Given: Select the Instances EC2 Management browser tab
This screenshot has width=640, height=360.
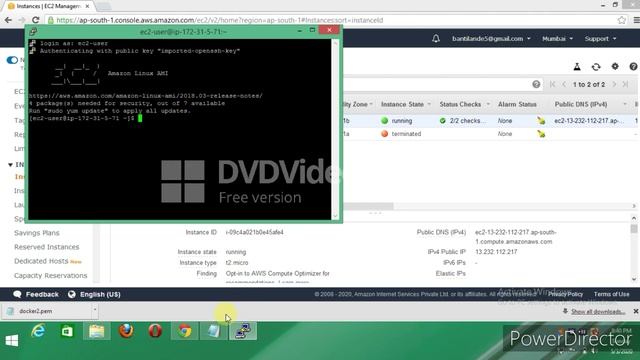Looking at the screenshot, I should click(48, 6).
